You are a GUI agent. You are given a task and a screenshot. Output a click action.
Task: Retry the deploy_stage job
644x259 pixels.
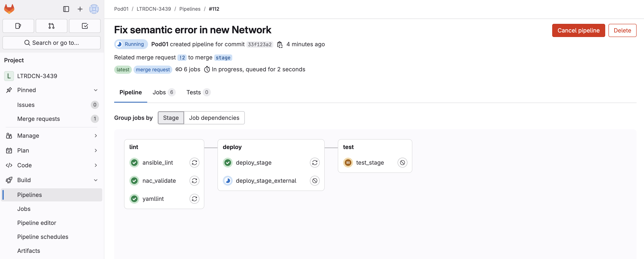(315, 163)
